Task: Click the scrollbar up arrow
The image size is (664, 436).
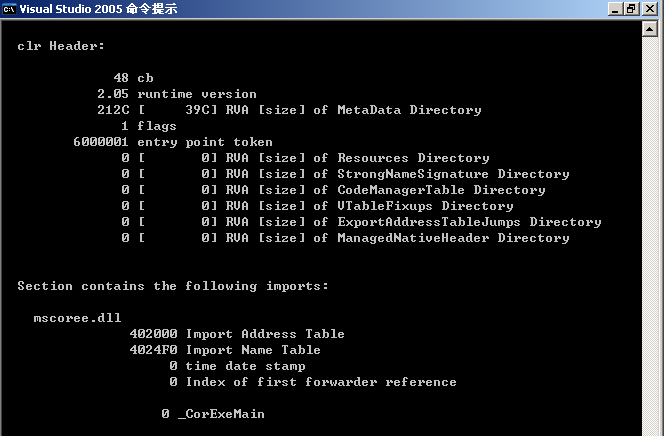Action: [650, 29]
